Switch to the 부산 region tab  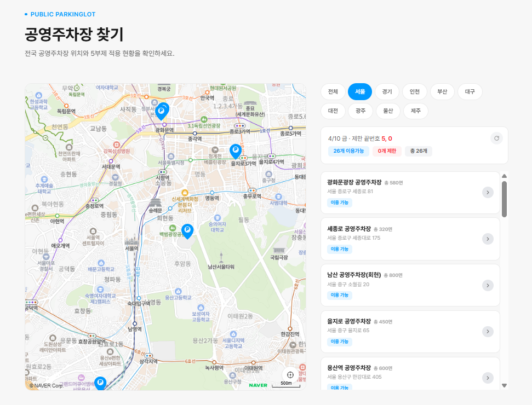pos(442,91)
